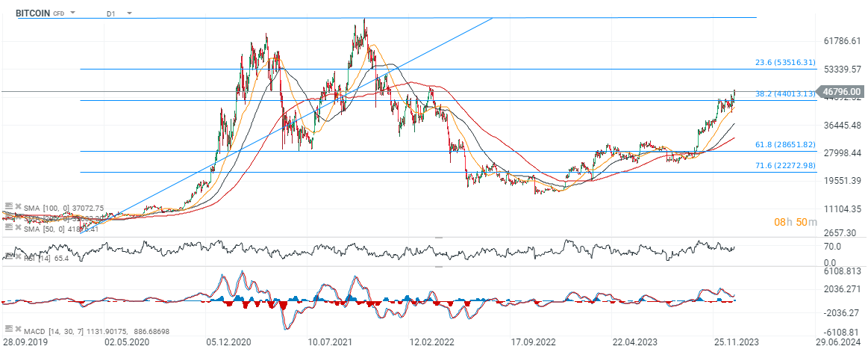The height and width of the screenshot is (355, 868).
Task: Click the 19551.39 price axis label
Action: [842, 181]
